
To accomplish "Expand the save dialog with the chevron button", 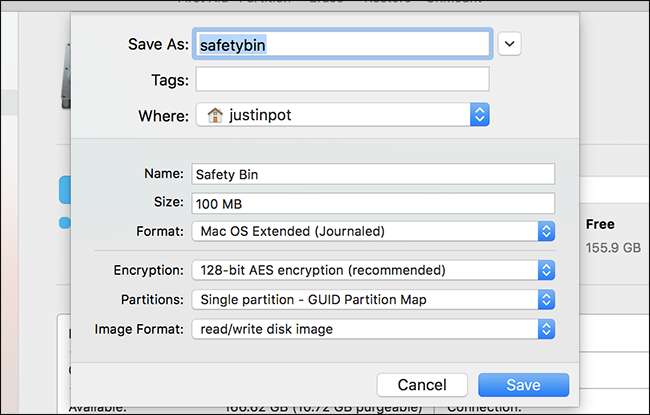I will coord(510,43).
